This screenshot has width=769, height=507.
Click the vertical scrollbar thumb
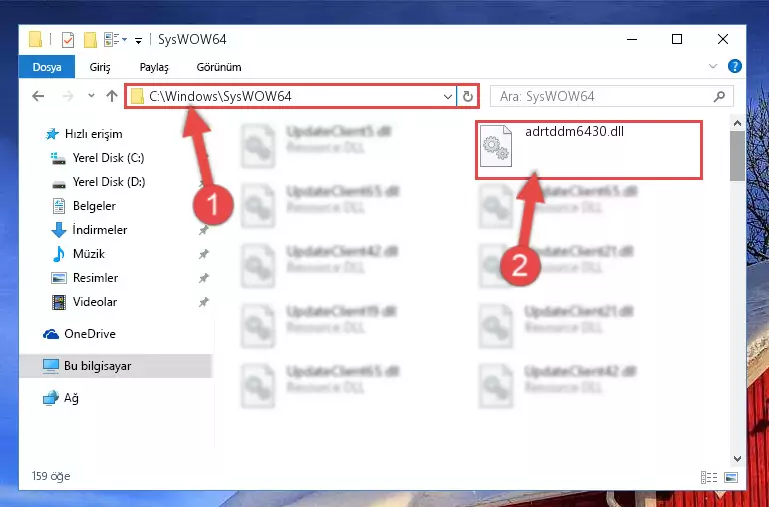click(x=737, y=156)
